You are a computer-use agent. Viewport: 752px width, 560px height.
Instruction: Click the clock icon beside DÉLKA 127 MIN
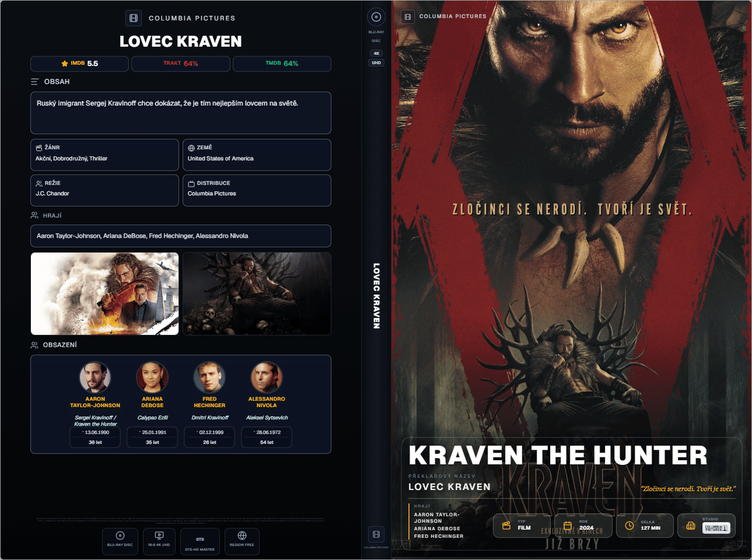(x=629, y=526)
